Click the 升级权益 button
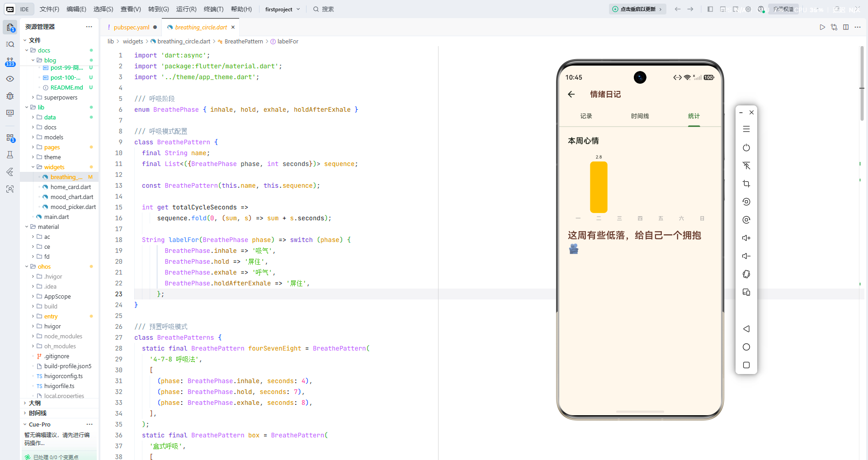This screenshot has height=460, width=868. 783,9
